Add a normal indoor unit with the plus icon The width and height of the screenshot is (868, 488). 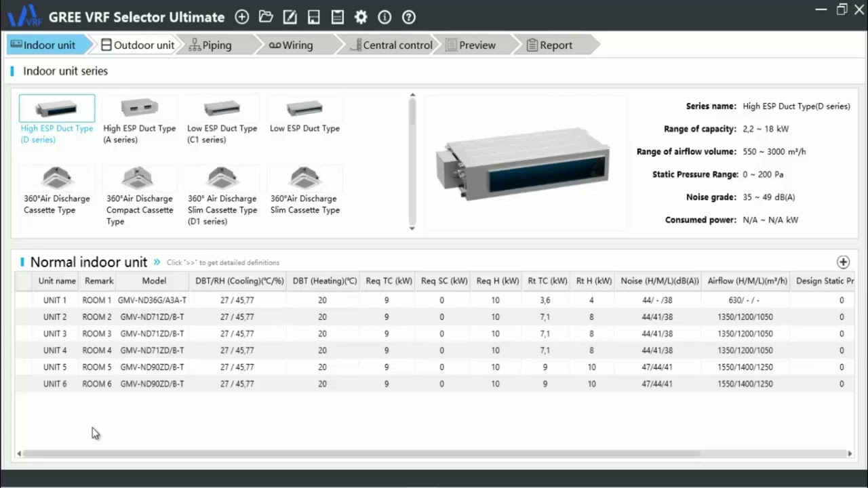pyautogui.click(x=843, y=262)
